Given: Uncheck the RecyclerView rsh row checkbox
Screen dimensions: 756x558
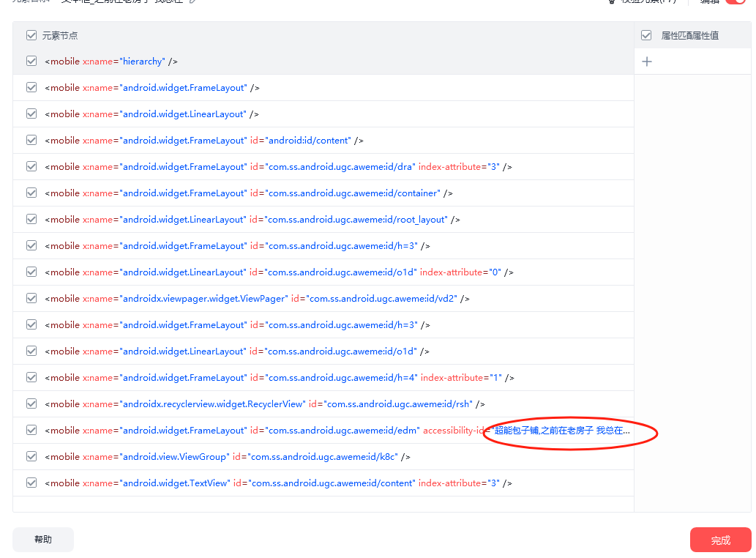Looking at the screenshot, I should click(x=31, y=403).
